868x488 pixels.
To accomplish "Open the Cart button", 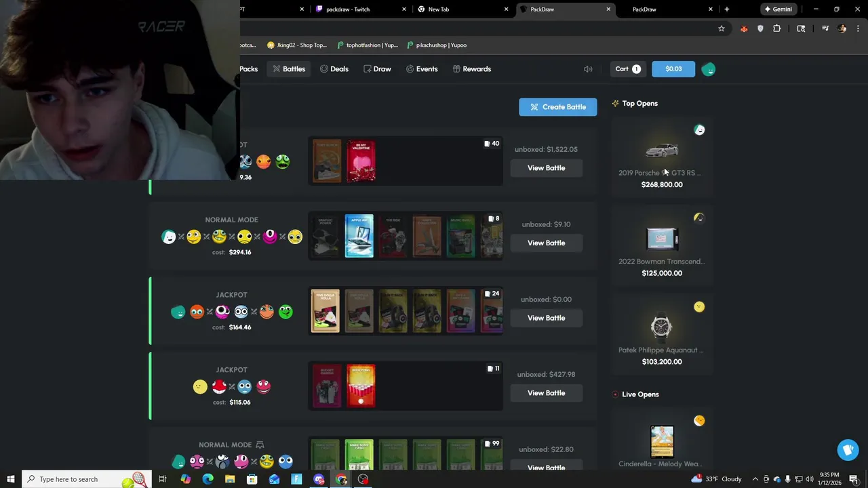I will pyautogui.click(x=628, y=69).
